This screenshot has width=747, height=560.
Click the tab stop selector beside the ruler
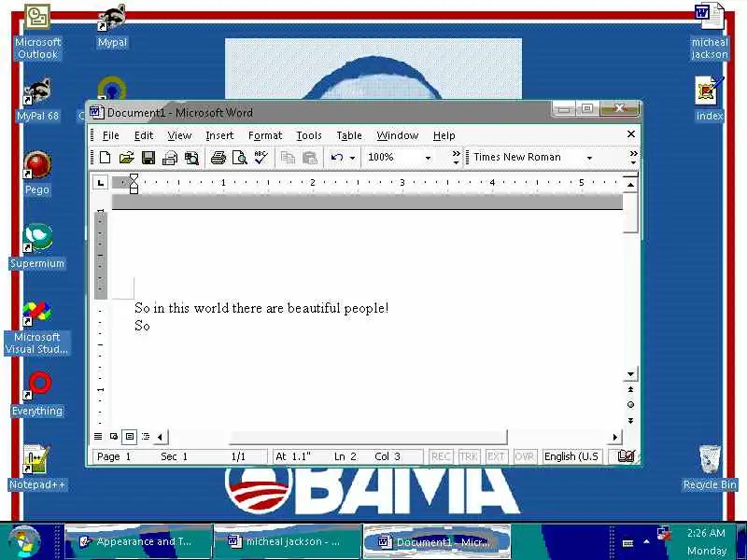coord(100,183)
